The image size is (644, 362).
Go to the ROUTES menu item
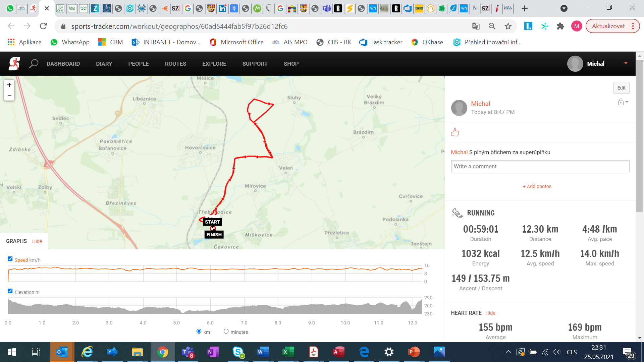(x=175, y=64)
